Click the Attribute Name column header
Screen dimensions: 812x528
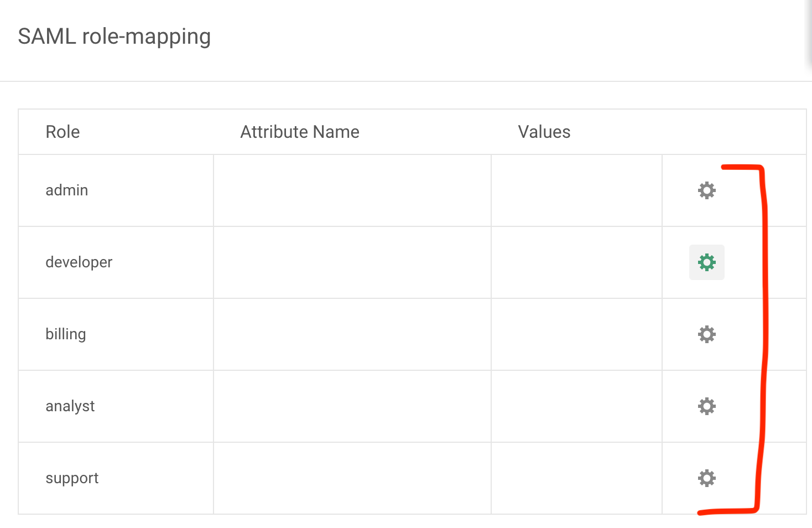300,132
